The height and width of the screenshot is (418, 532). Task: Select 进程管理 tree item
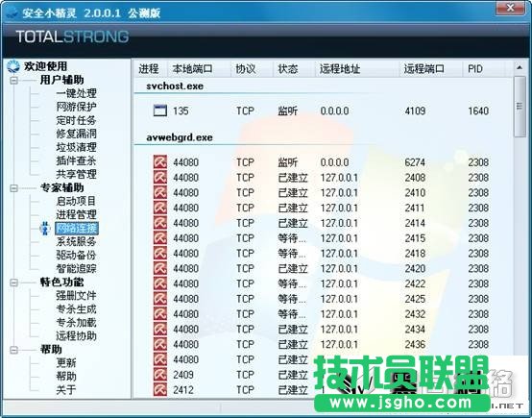[76, 214]
